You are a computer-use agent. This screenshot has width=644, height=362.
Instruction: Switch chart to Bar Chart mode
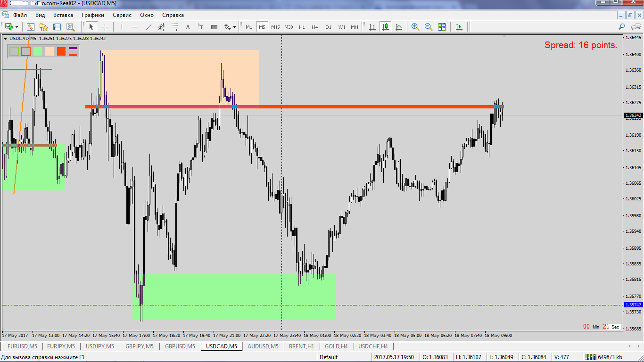tap(372, 27)
